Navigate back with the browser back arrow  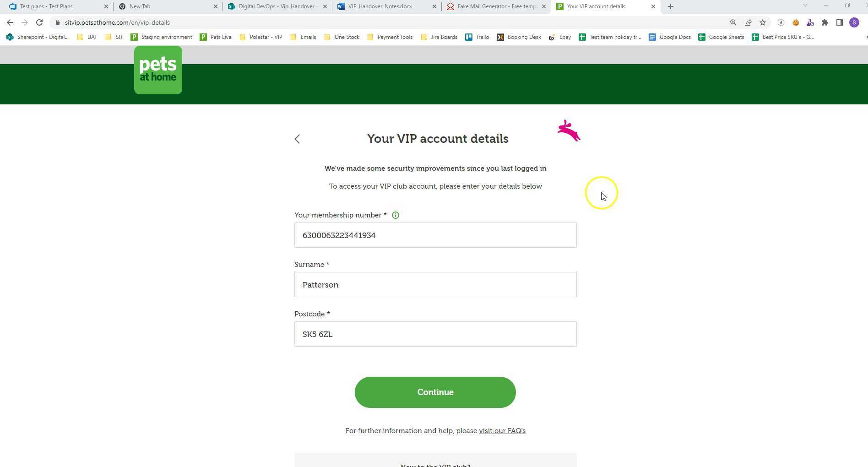click(10, 22)
